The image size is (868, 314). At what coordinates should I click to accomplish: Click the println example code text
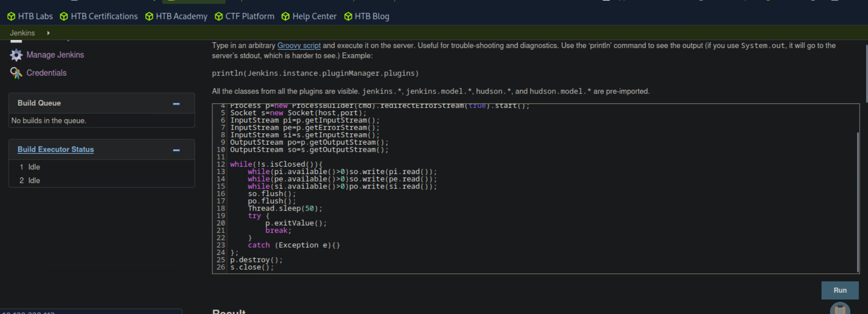coord(315,73)
